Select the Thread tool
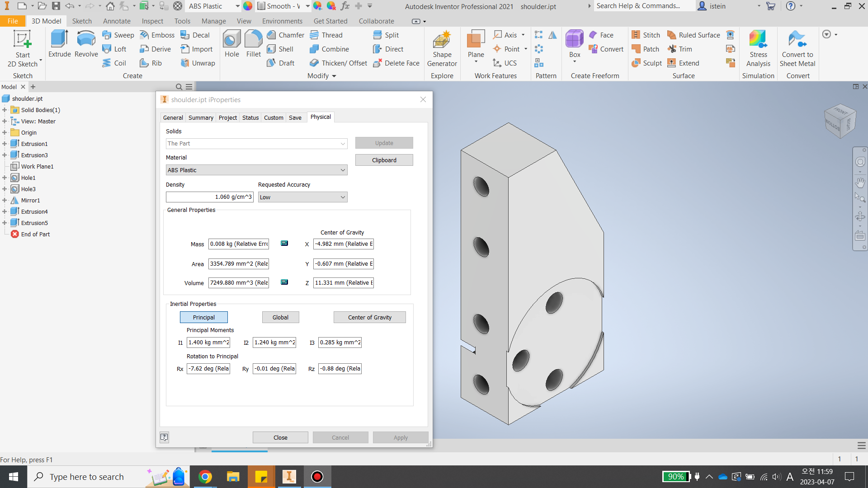The width and height of the screenshot is (868, 488). tap(326, 35)
